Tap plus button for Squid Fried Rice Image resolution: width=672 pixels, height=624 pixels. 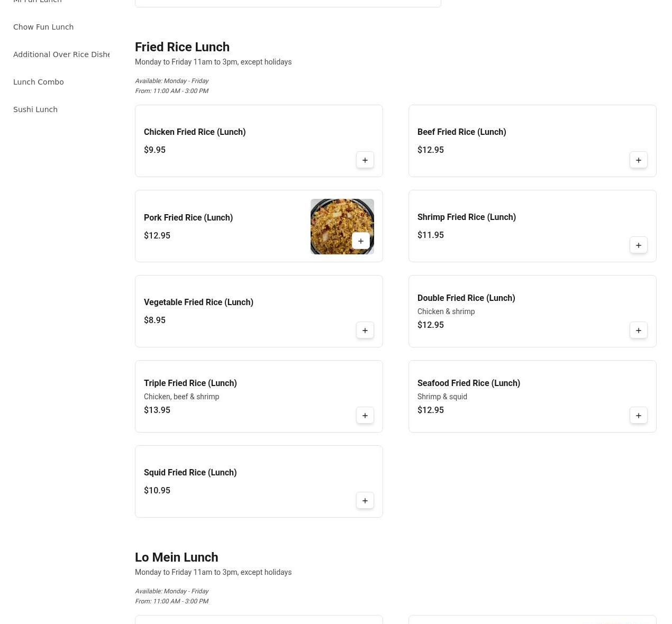(365, 501)
